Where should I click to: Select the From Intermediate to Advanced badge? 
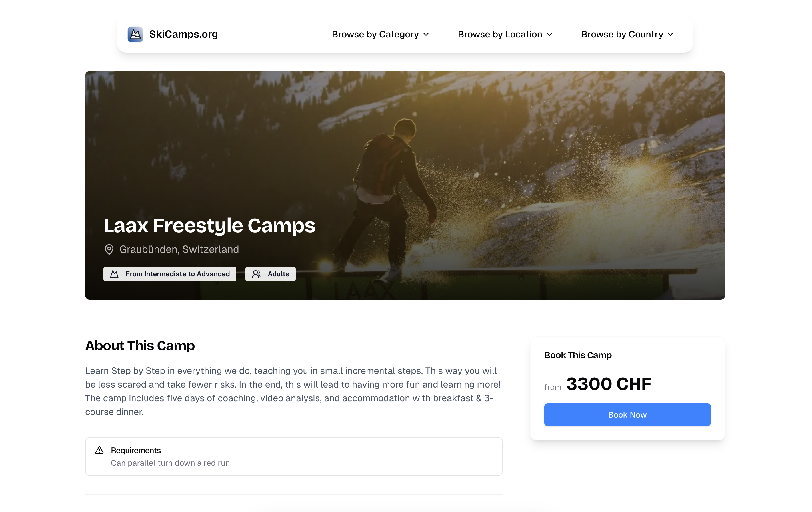coord(170,274)
